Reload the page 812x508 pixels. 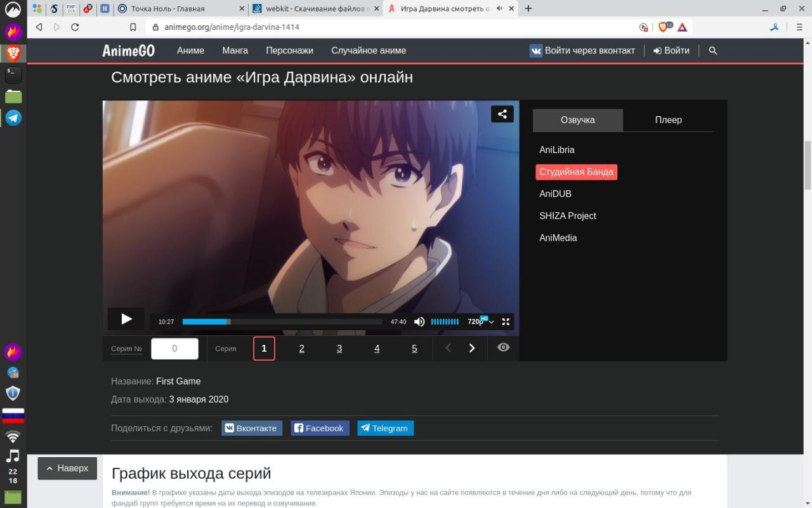75,27
